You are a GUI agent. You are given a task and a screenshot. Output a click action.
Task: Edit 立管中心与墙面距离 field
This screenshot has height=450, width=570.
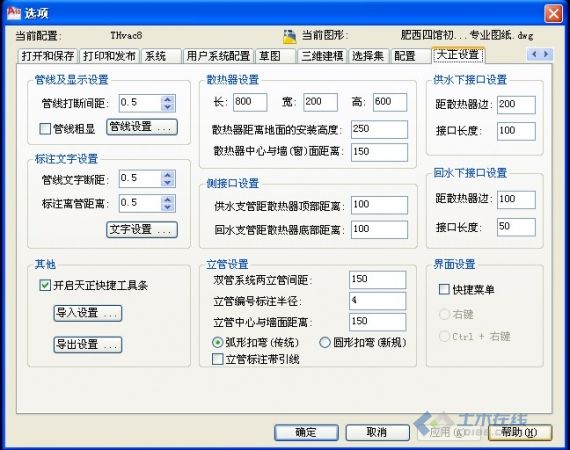[x=377, y=322]
